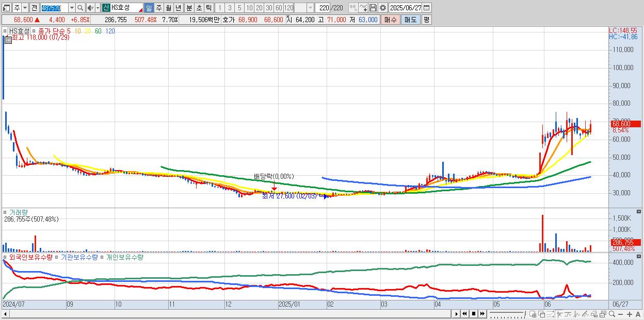This screenshot has width=644, height=320.
Task: Click the stock code input field 487570
Action: pos(54,8)
